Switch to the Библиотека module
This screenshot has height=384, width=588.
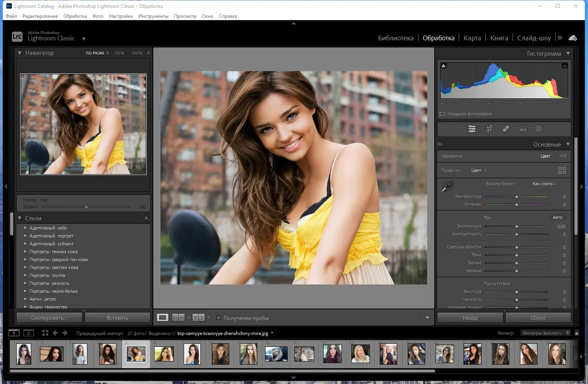396,38
